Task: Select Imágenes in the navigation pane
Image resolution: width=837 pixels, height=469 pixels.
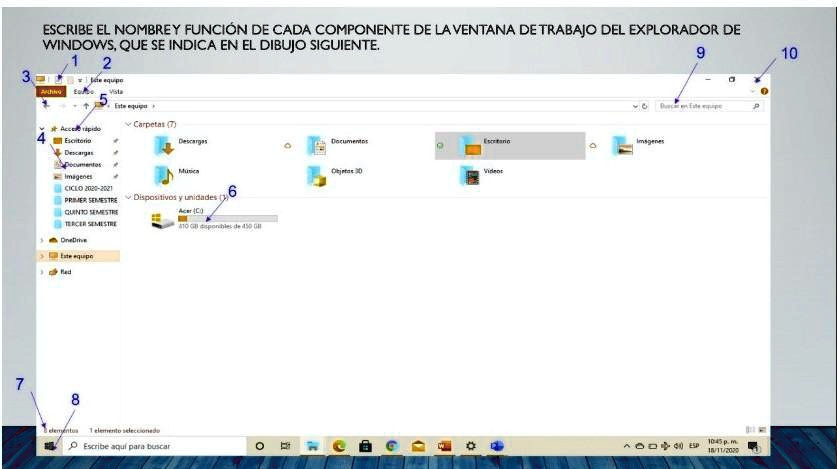Action: (x=78, y=177)
